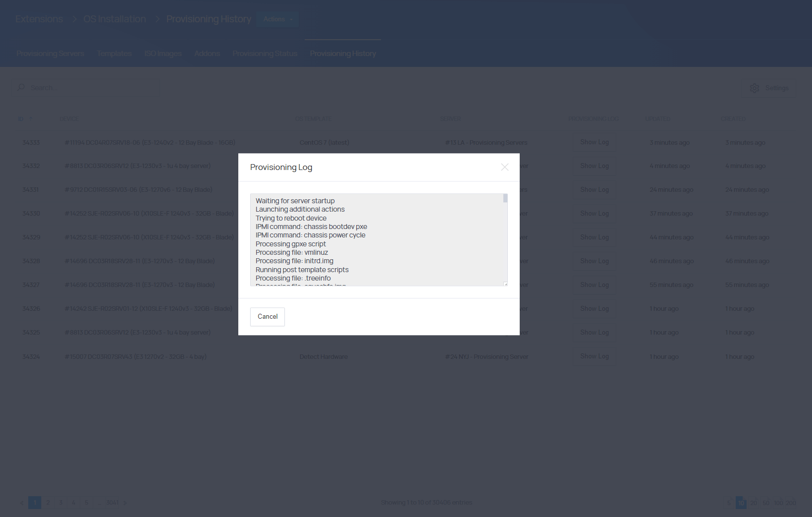
Task: Close the Provisioning Log dialog with X
Action: click(504, 167)
